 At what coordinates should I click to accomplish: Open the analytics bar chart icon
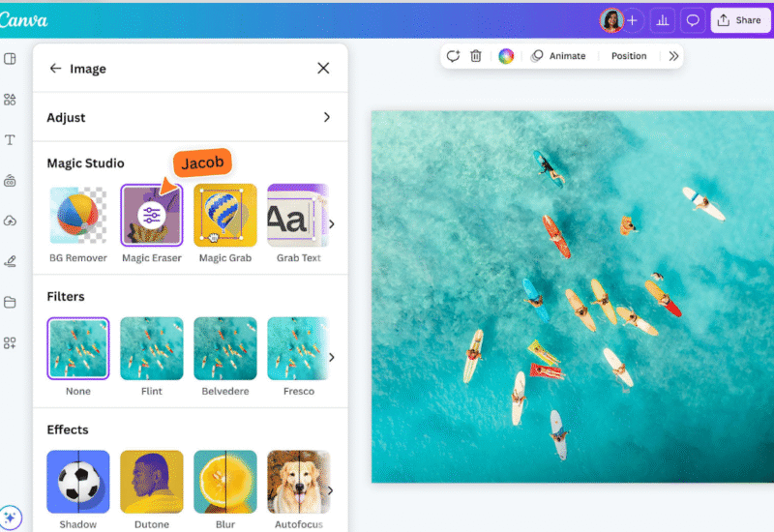(663, 20)
